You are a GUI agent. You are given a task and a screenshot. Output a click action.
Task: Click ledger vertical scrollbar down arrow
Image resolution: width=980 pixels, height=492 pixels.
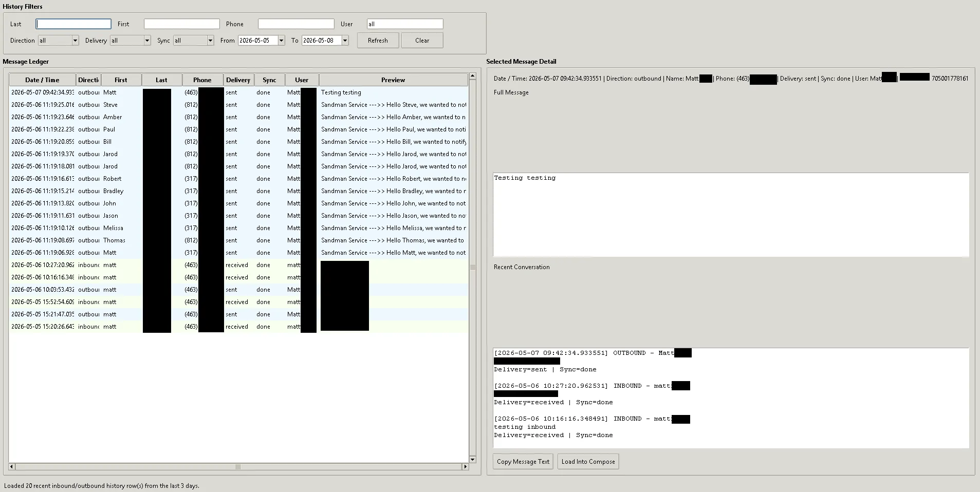473,459
